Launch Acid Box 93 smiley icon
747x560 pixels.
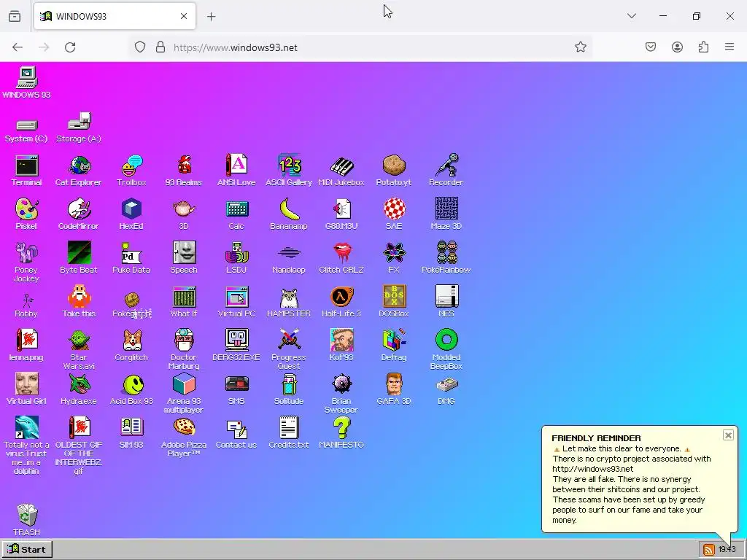click(x=131, y=385)
